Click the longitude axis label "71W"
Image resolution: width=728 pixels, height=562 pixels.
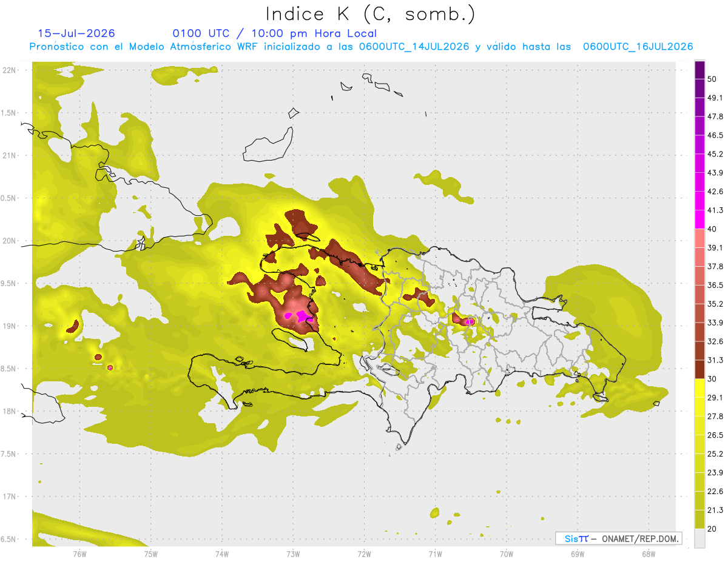pyautogui.click(x=435, y=554)
